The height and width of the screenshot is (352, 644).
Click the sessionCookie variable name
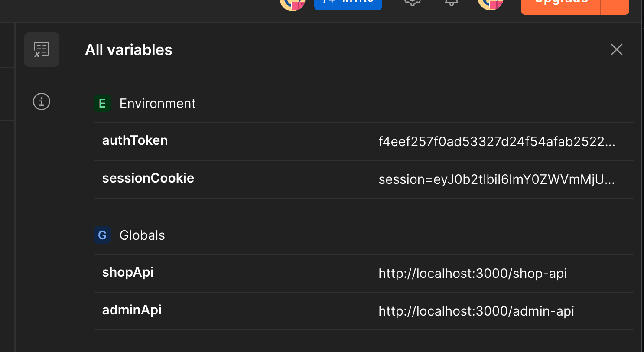[148, 178]
